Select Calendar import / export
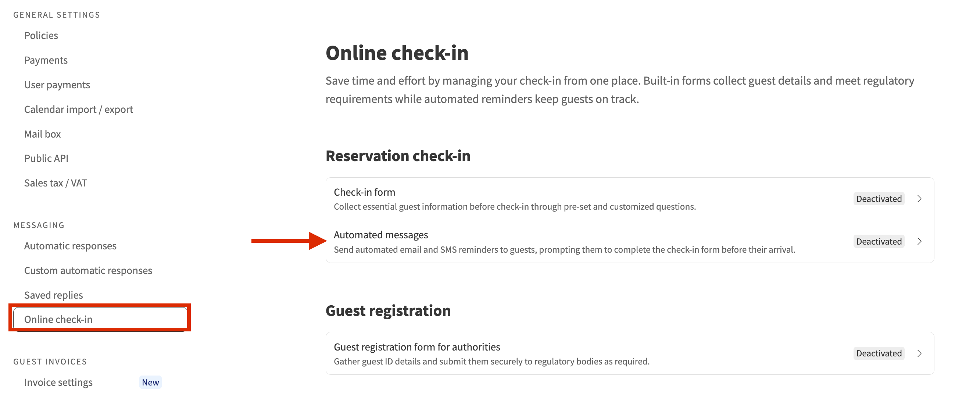This screenshot has height=409, width=980. click(x=78, y=109)
